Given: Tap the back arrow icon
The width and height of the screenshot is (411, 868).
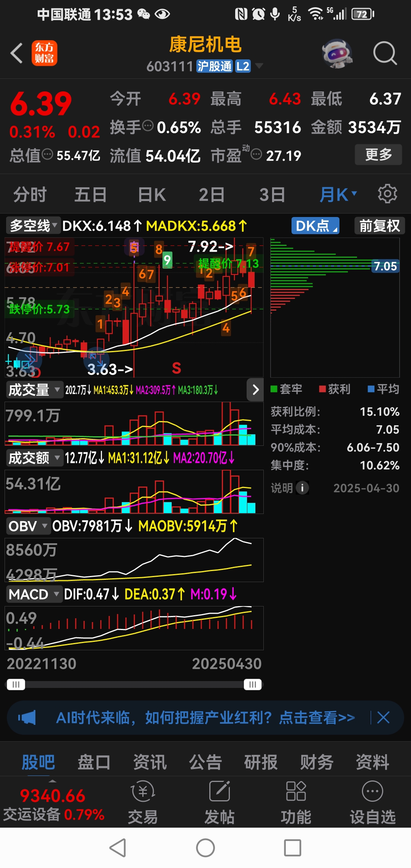Looking at the screenshot, I should (x=17, y=53).
